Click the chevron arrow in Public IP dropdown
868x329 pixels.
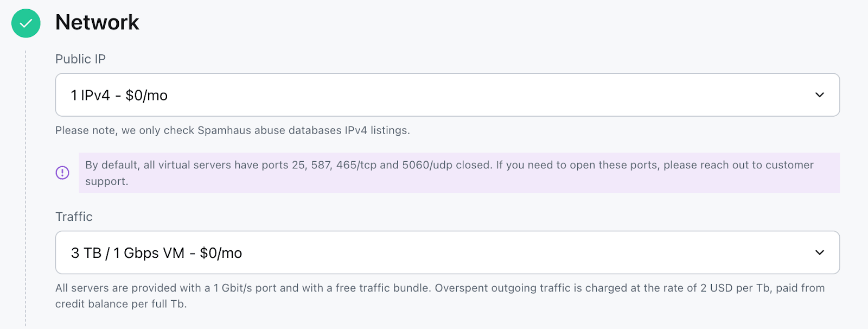[819, 95]
